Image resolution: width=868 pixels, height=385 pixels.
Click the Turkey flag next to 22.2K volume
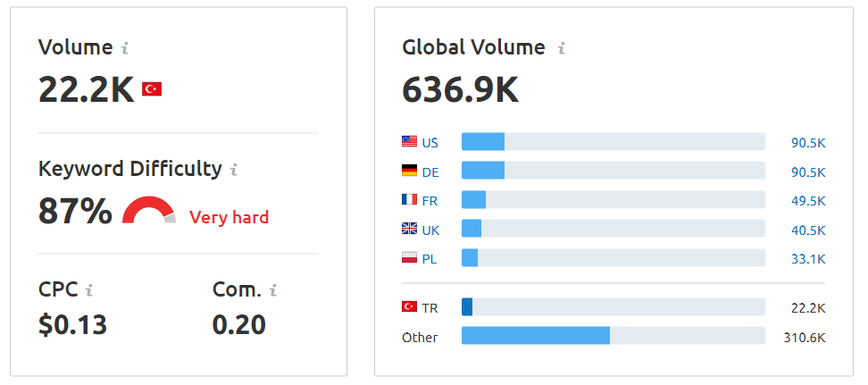(152, 89)
